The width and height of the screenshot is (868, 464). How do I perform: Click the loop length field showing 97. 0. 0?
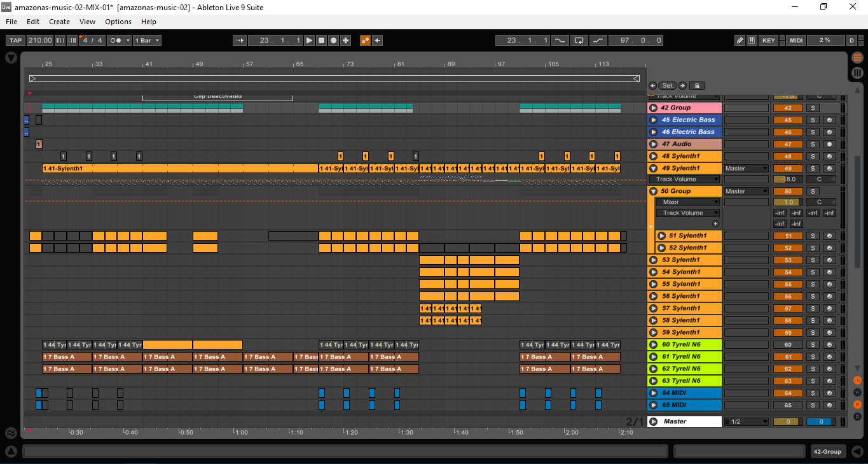pyautogui.click(x=635, y=40)
